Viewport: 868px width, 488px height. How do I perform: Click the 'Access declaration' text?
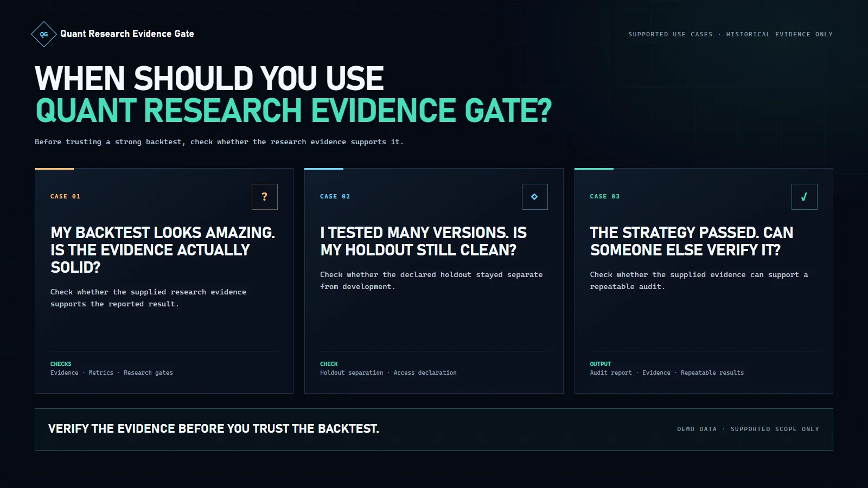click(425, 373)
